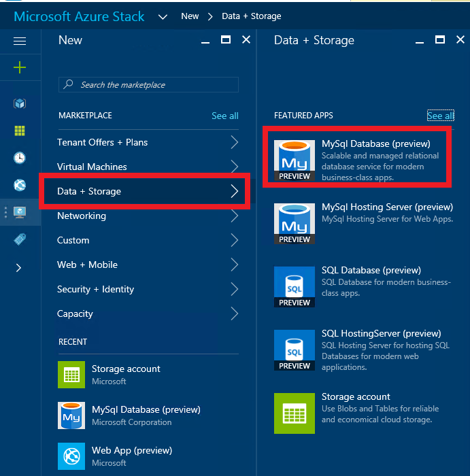Select MySql Hosting Server (preview) title

point(387,207)
